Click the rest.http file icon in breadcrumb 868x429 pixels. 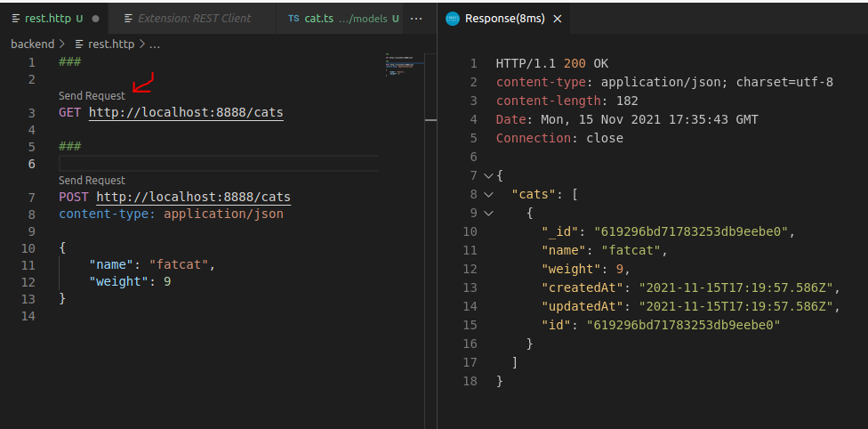[80, 44]
